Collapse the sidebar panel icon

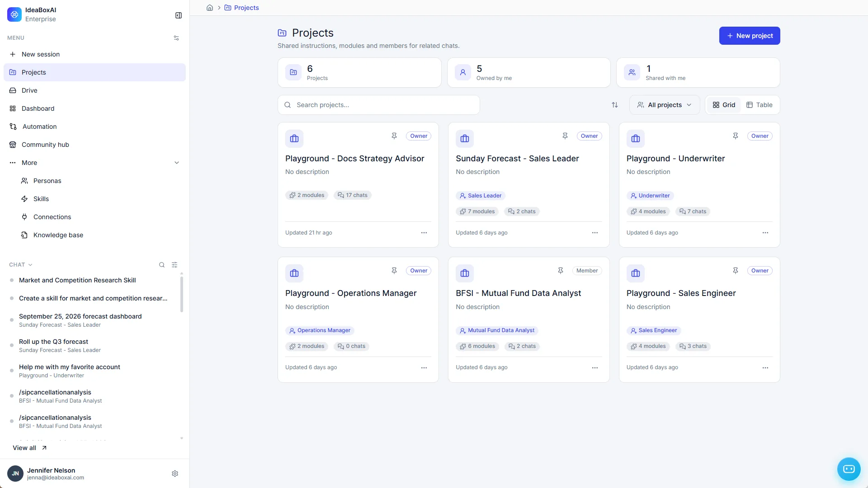coord(179,15)
